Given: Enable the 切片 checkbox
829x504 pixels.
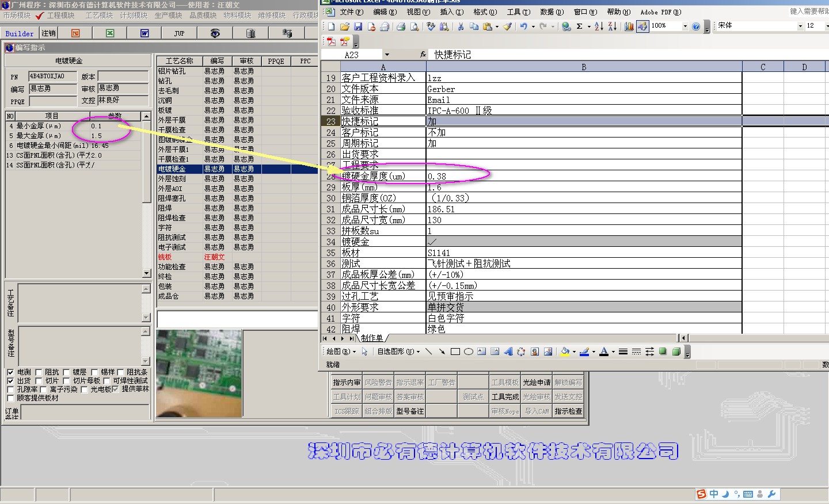Looking at the screenshot, I should (39, 381).
